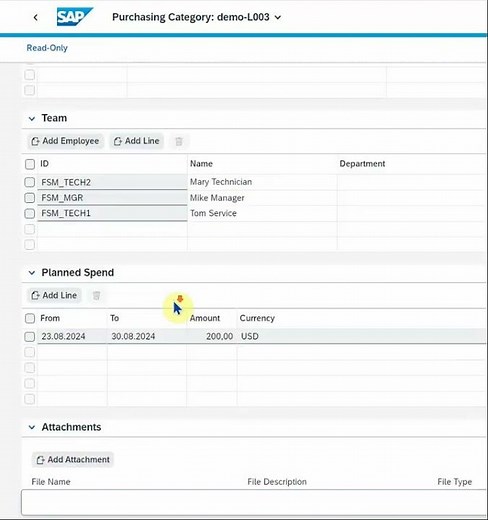The image size is (488, 520).
Task: Click the To date 30.08.2024 field
Action: point(147,336)
